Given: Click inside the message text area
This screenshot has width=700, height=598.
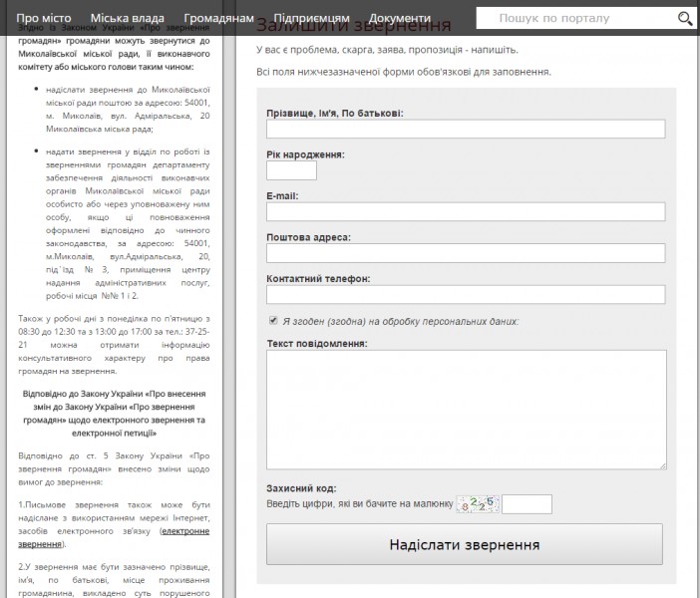Looking at the screenshot, I should click(x=466, y=409).
